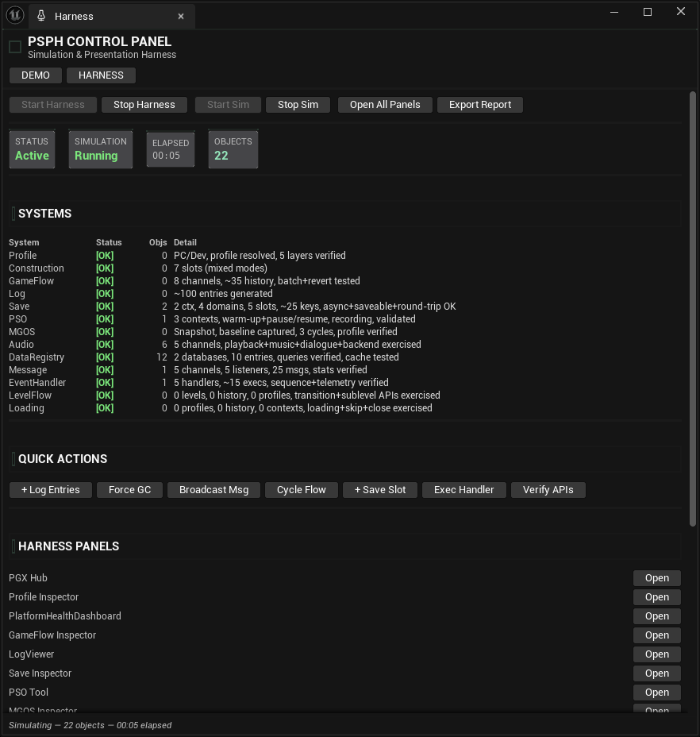
Task: Click the Running simulation indicator tile
Action: [100, 149]
